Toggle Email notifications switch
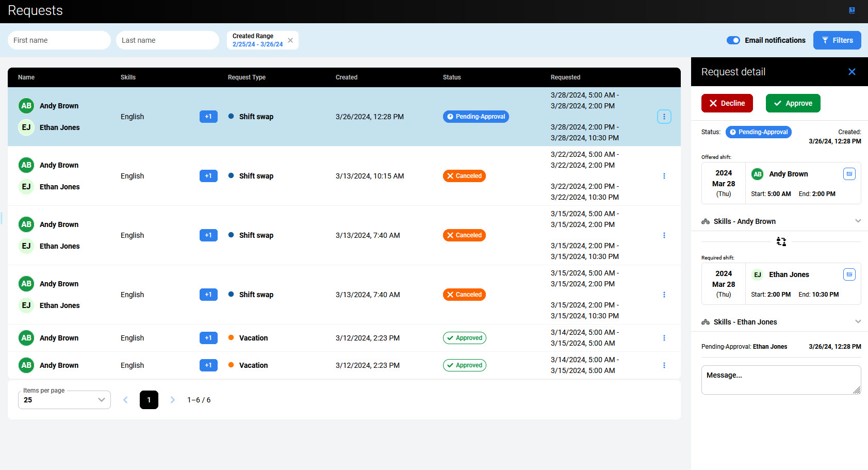 click(733, 40)
